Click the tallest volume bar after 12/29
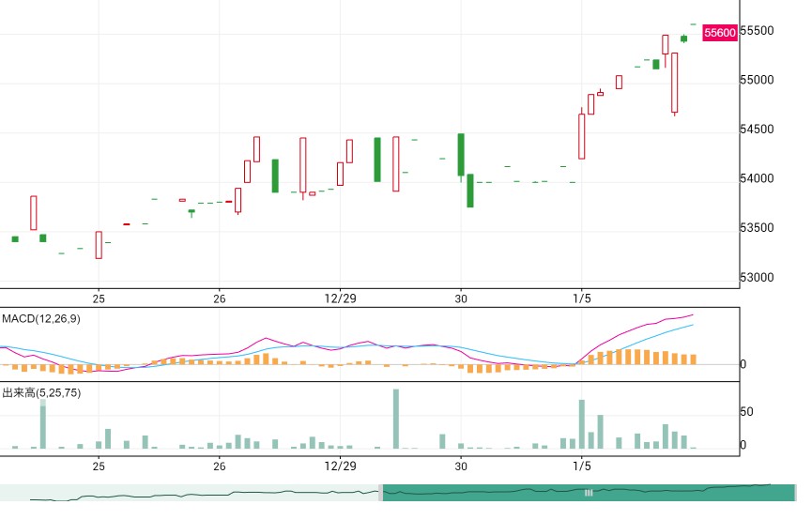 [396, 419]
